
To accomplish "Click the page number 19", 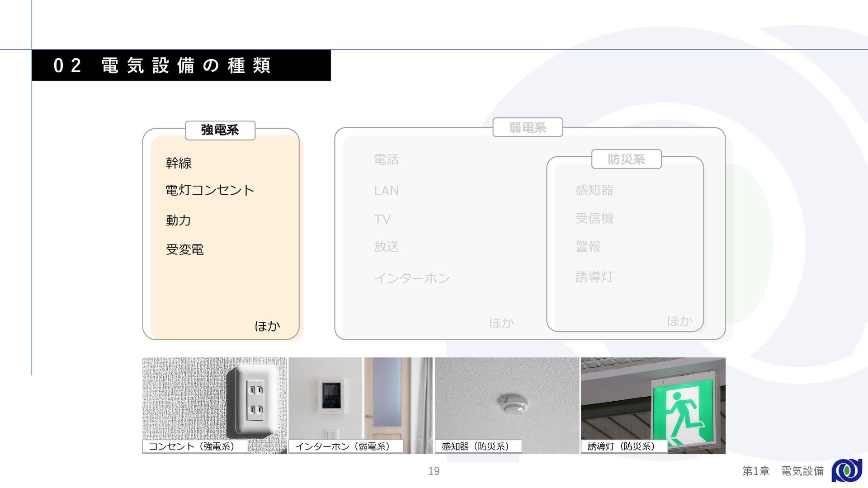I will tap(434, 471).
